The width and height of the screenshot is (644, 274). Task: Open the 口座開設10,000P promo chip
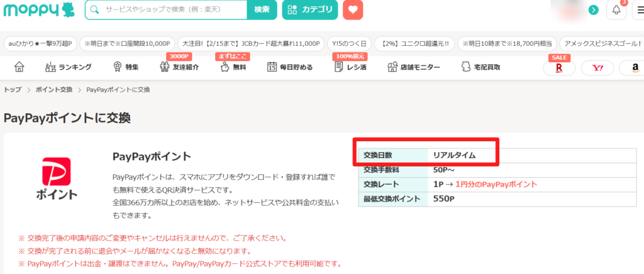tap(127, 43)
